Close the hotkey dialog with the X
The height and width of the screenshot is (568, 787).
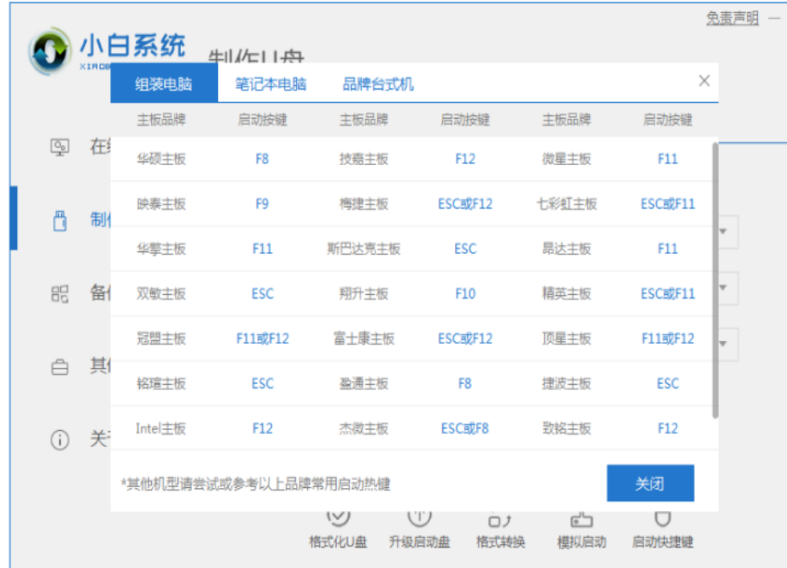tap(704, 81)
